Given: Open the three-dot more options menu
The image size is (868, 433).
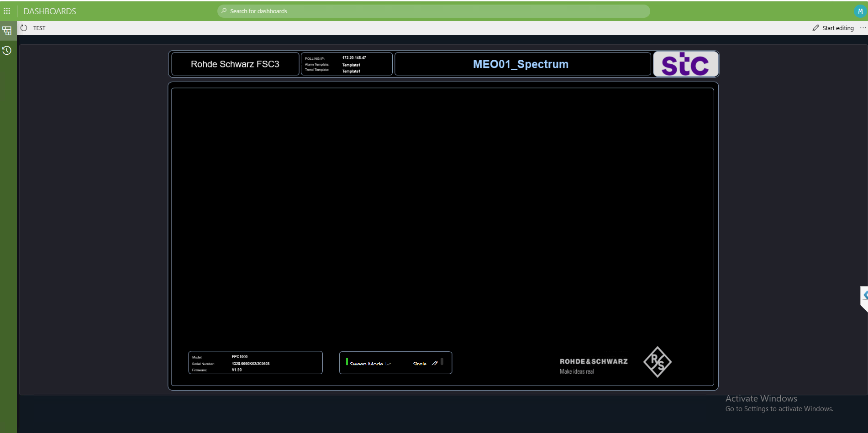Looking at the screenshot, I should click(863, 28).
